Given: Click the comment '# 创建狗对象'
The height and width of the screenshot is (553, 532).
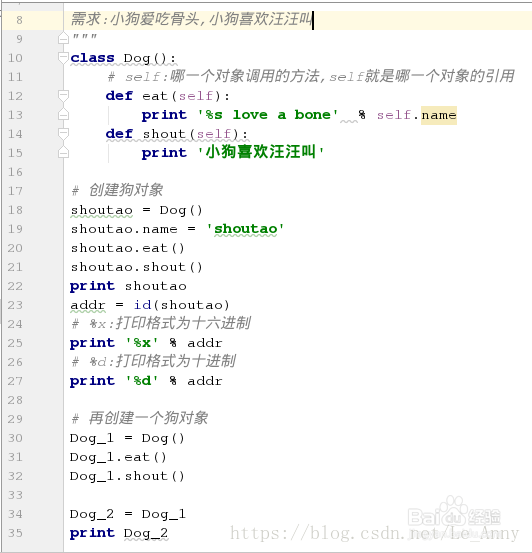Looking at the screenshot, I should click(117, 190).
